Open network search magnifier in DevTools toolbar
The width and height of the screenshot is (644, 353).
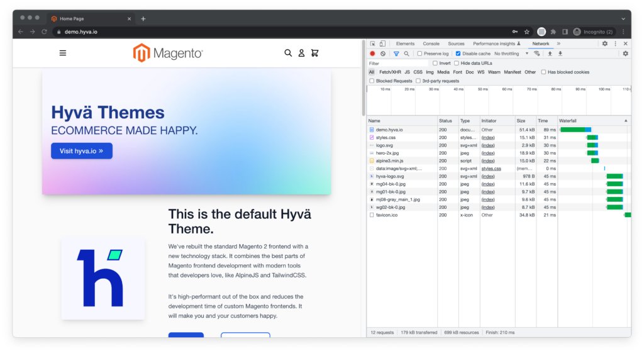point(407,53)
